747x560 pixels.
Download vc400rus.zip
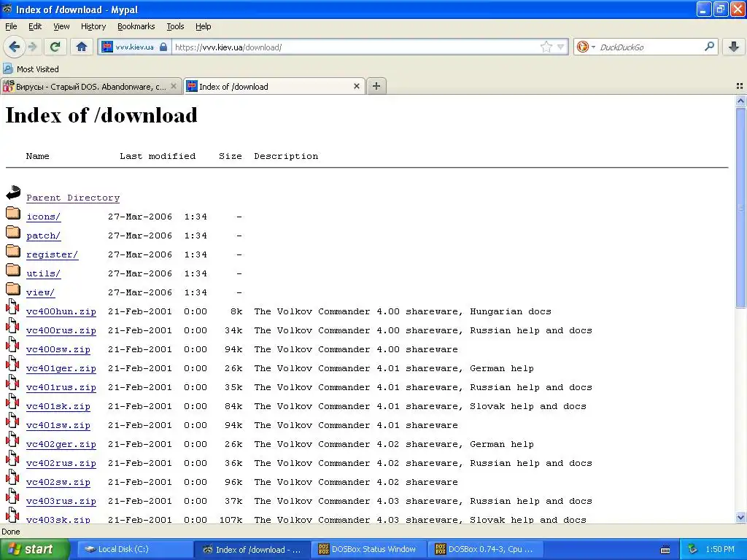[x=61, y=330]
